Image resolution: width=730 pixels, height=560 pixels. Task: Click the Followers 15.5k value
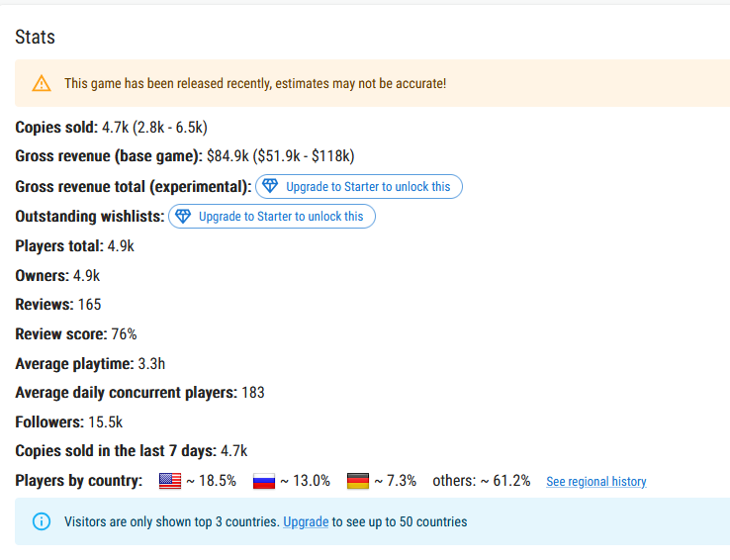(105, 422)
